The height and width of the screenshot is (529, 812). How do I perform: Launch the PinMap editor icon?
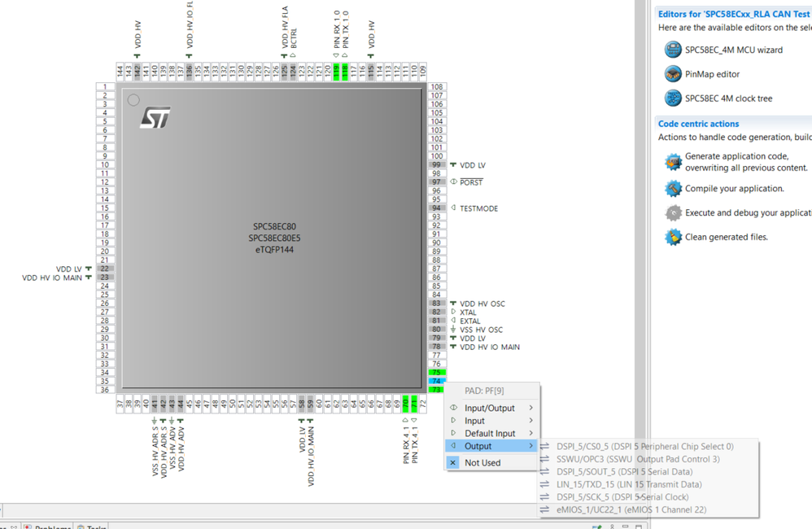673,73
